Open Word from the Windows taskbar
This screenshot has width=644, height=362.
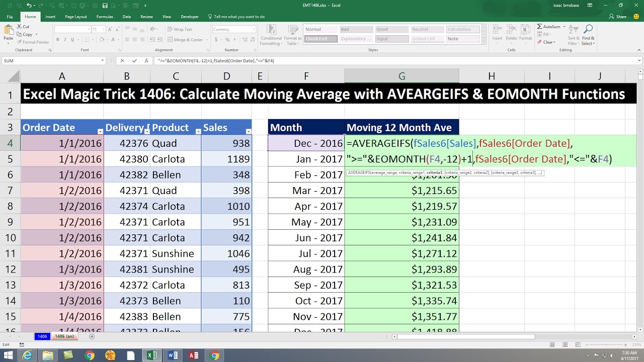coord(172,355)
